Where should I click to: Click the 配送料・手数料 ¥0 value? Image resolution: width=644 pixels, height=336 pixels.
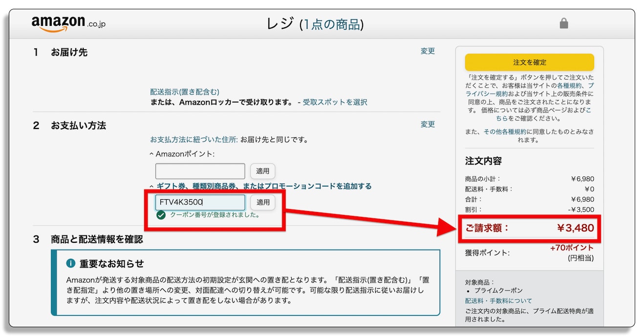point(589,189)
